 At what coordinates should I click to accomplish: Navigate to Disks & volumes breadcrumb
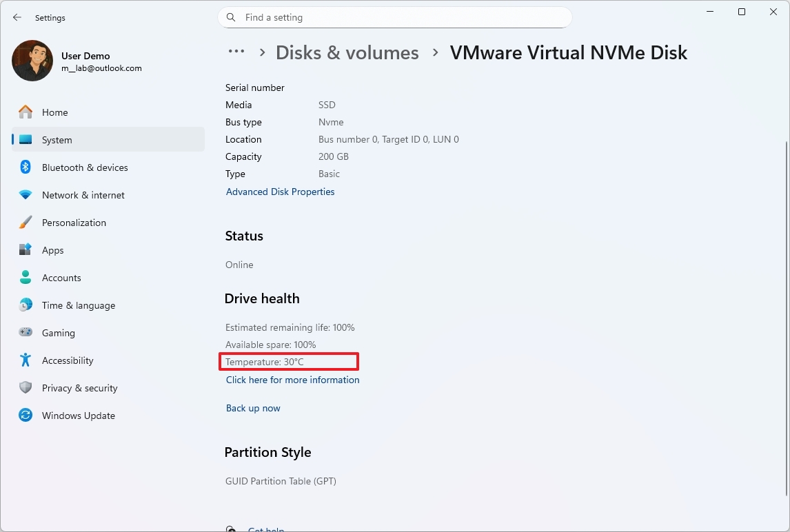point(347,52)
